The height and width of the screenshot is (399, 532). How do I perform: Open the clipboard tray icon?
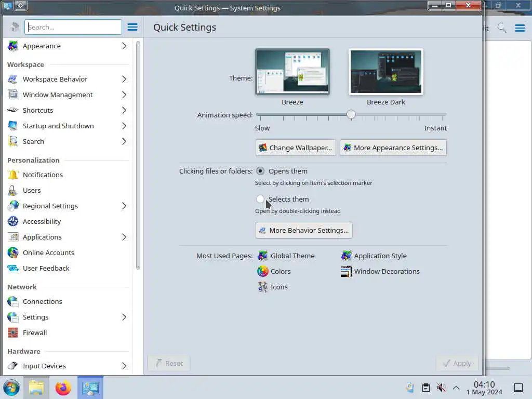pyautogui.click(x=426, y=388)
